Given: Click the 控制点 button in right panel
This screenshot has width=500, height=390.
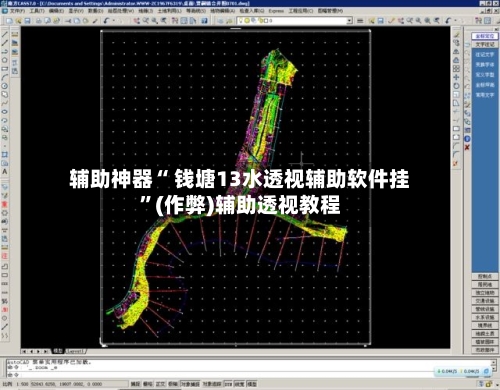Looking at the screenshot, I should (485, 277).
